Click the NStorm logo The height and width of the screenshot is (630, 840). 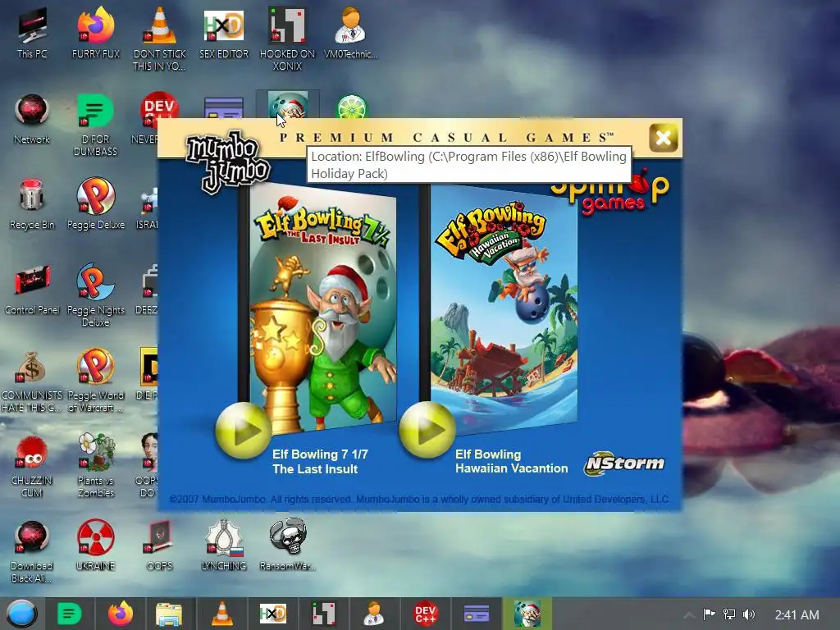click(624, 463)
